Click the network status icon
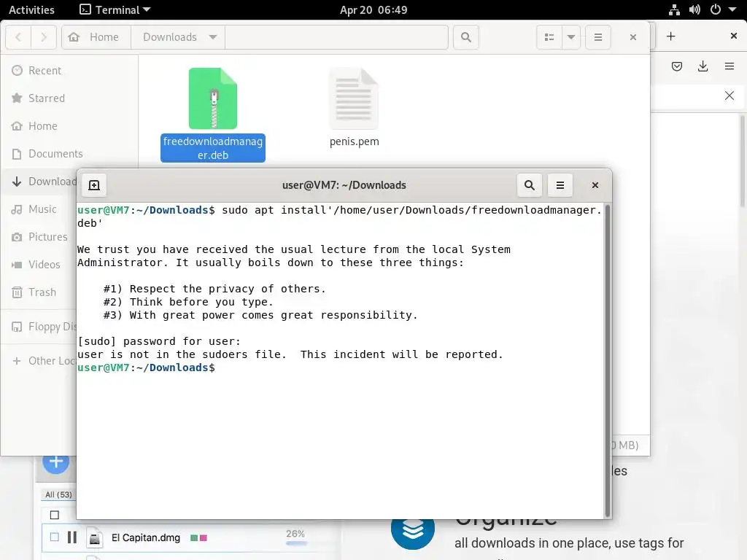 point(674,9)
